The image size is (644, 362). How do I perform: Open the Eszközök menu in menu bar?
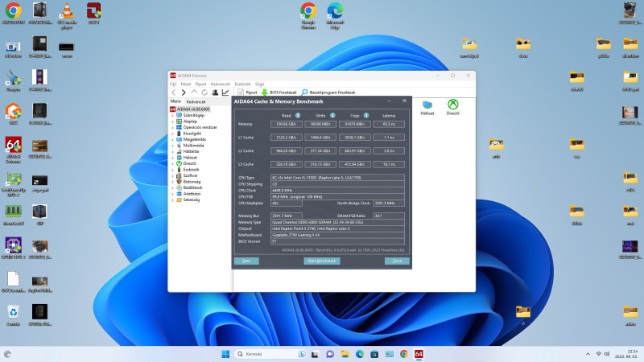(x=242, y=84)
